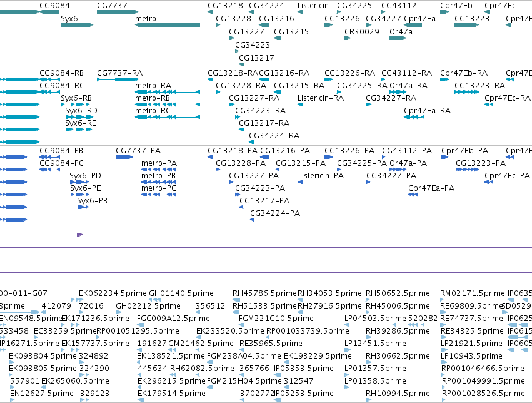The width and height of the screenshot is (532, 403).
Task: Open the Or47a gene glyph
Action: 398,38
